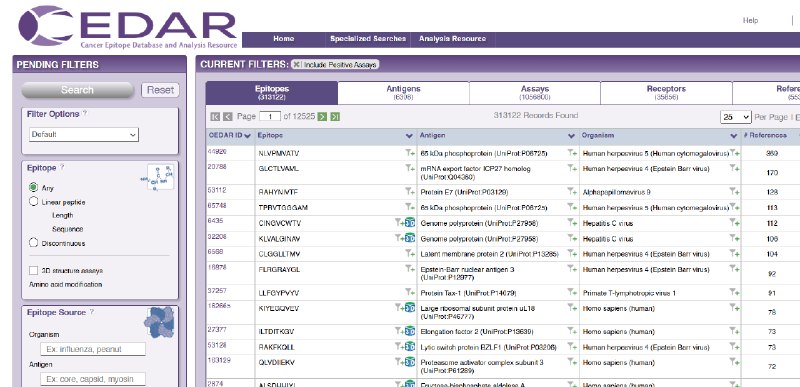Open CEDAR ID 6435 link
The width and height of the screenshot is (800, 387).
[215, 221]
